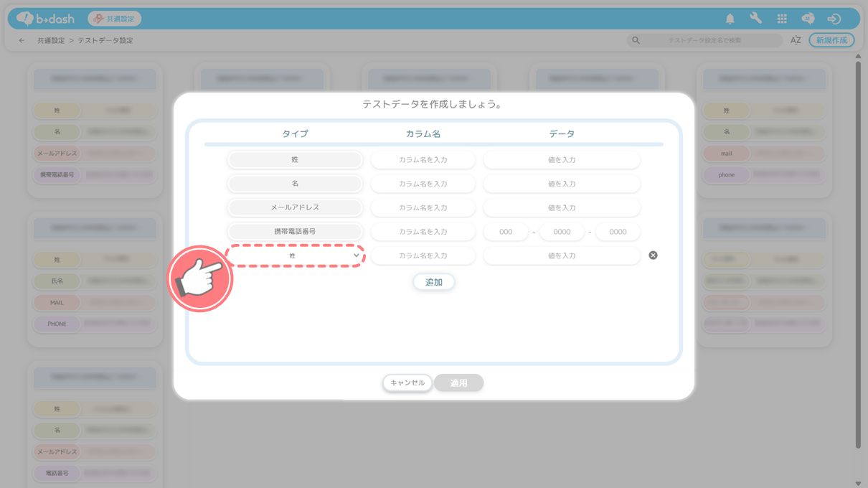Click the 適用 button
868x488 pixels.
click(x=458, y=383)
